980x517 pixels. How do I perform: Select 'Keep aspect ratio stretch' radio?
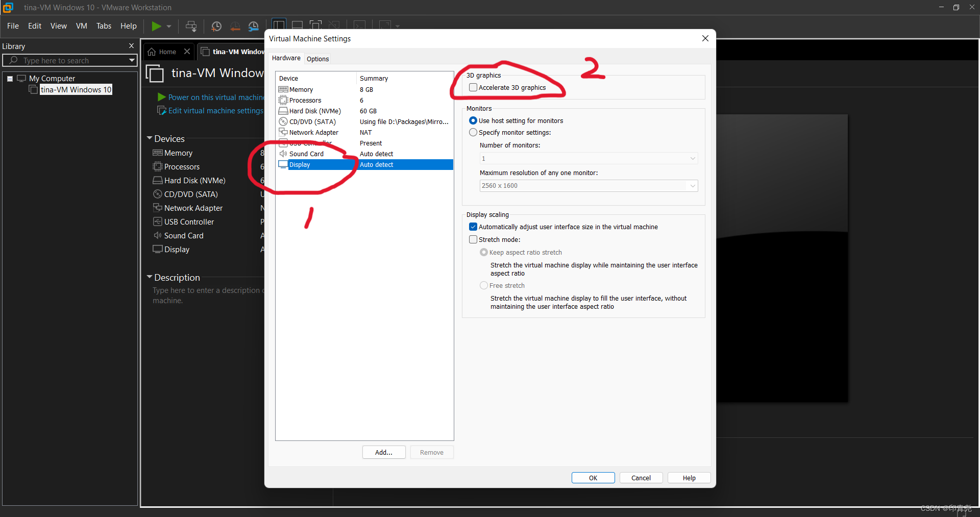(484, 253)
